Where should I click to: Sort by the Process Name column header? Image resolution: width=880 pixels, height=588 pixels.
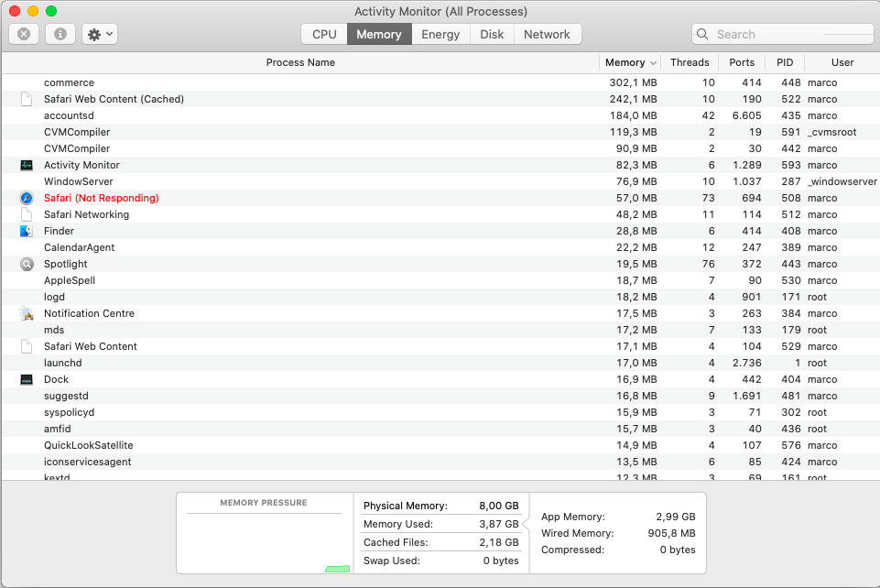[x=301, y=62]
